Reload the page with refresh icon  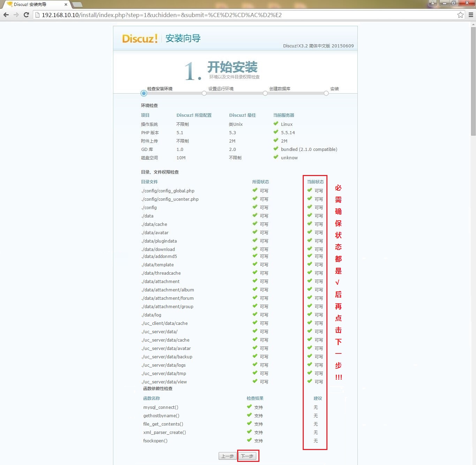26,15
